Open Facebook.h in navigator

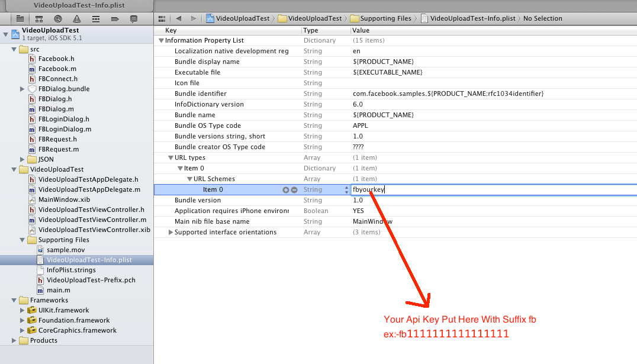[56, 59]
